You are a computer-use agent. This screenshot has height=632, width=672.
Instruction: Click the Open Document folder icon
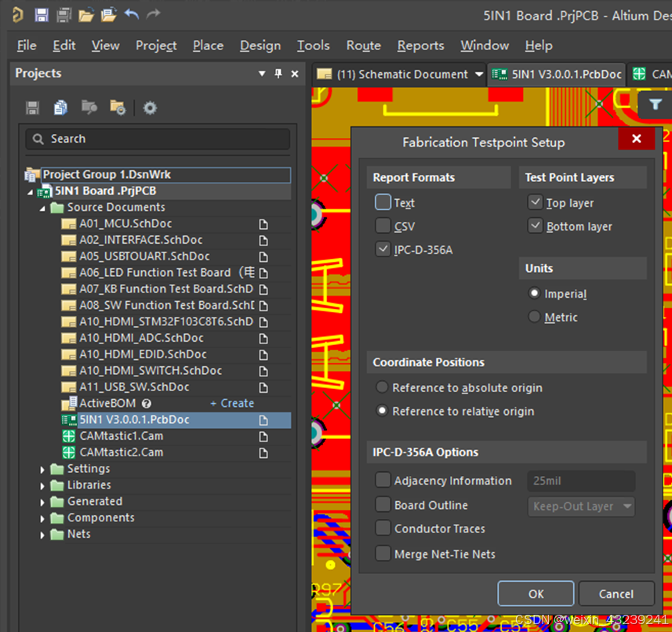(x=86, y=15)
